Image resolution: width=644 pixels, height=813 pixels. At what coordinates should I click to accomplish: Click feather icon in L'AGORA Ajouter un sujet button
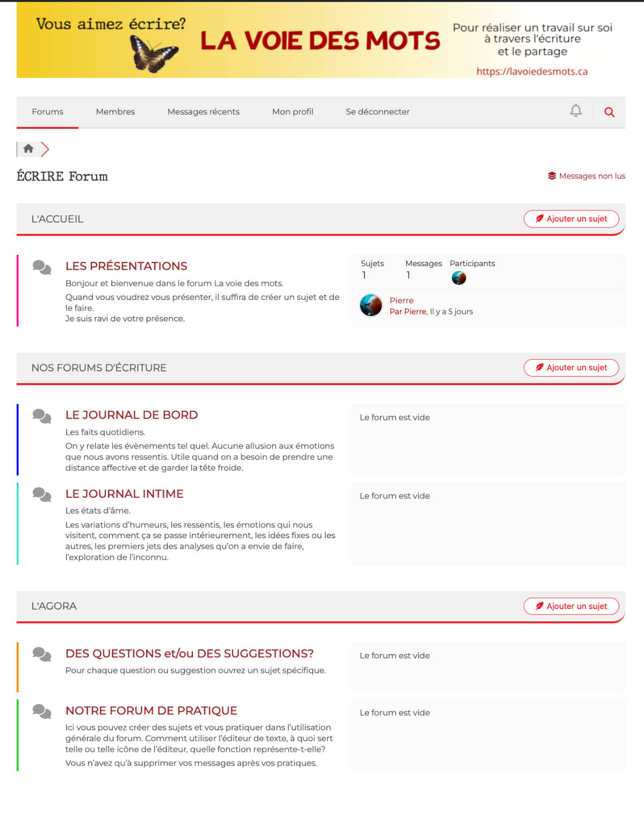(539, 606)
